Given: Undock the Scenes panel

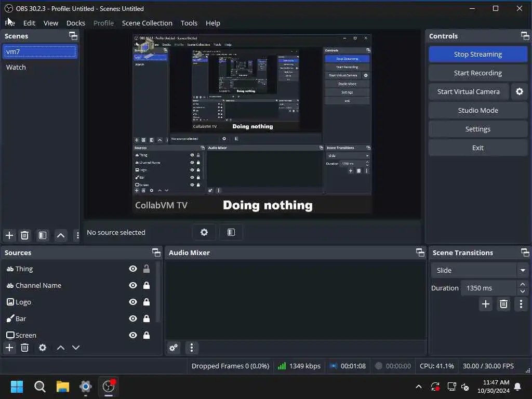Looking at the screenshot, I should (73, 36).
